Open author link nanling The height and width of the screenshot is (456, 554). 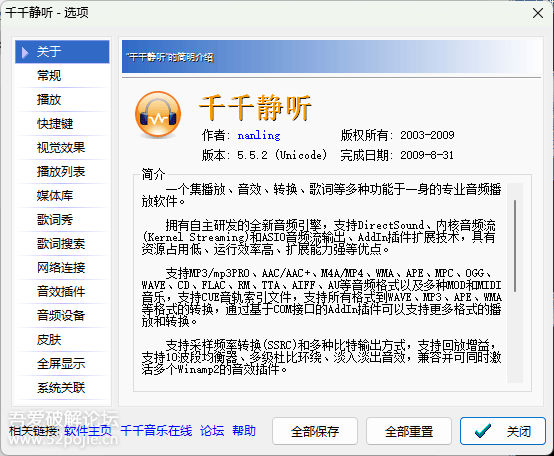click(x=259, y=135)
